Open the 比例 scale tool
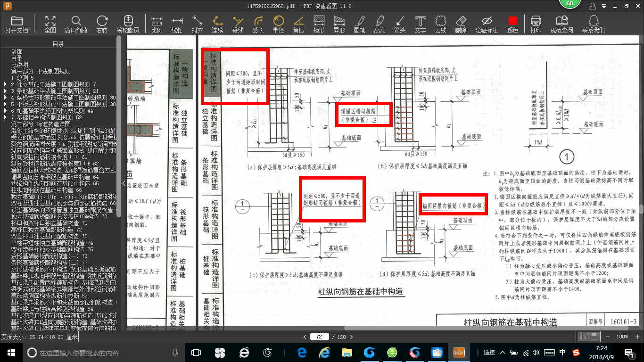This screenshot has height=362, width=644. point(157,24)
